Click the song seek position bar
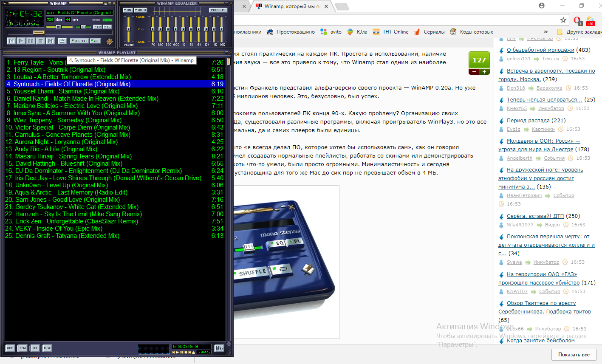 (59, 33)
